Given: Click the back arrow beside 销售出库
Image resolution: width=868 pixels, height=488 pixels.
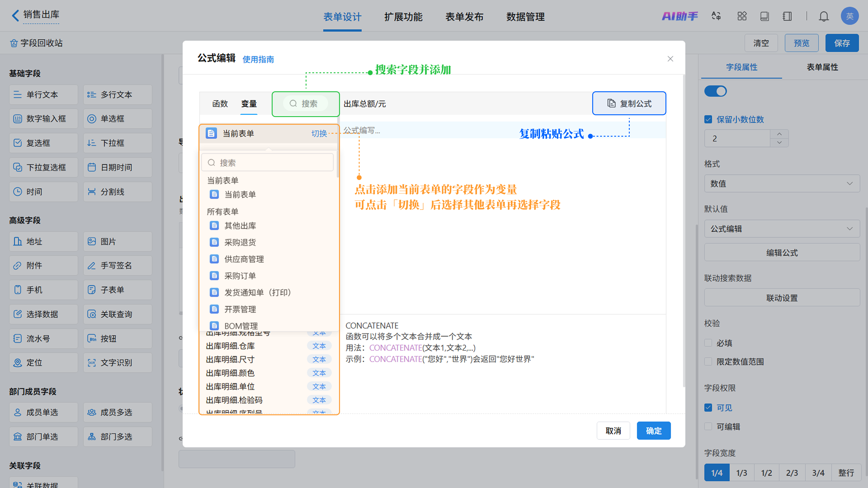Looking at the screenshot, I should click(x=15, y=15).
